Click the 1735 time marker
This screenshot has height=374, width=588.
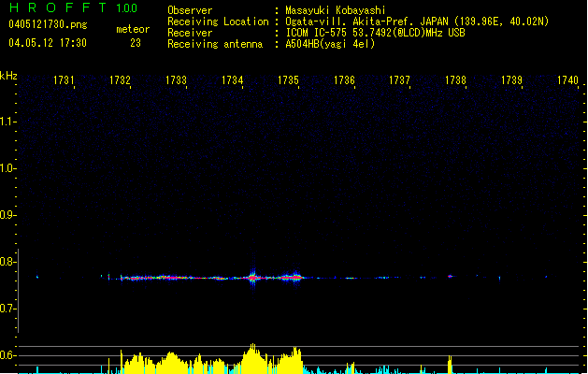click(x=288, y=80)
